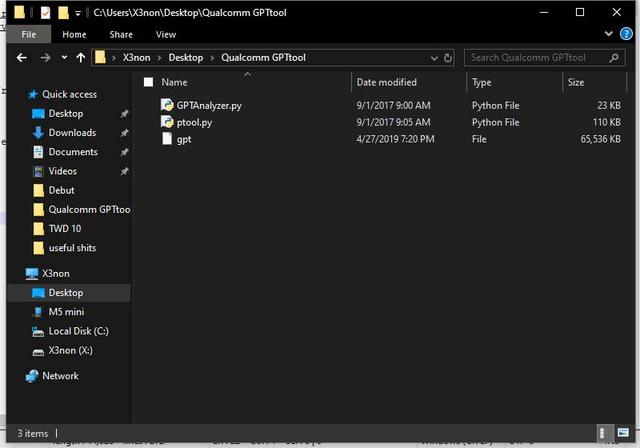640x448 pixels.
Task: Go back using the left arrow
Action: point(22,58)
